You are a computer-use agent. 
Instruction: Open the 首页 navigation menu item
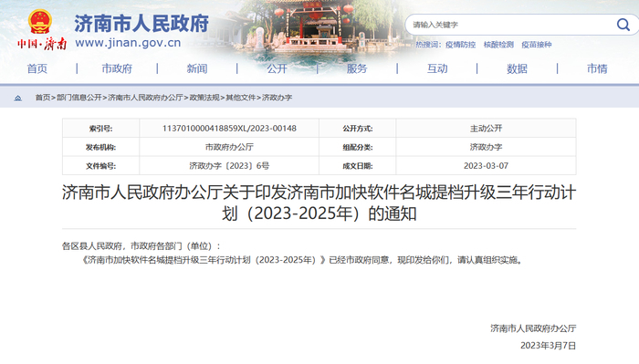click(37, 68)
